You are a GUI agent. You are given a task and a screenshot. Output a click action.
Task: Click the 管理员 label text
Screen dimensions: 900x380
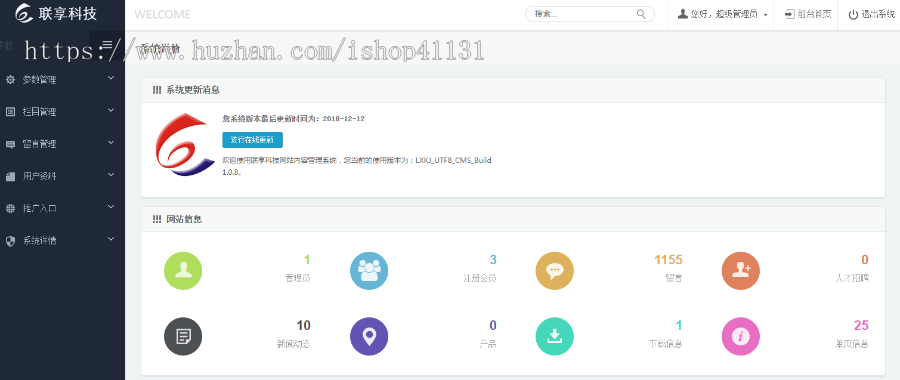(298, 278)
